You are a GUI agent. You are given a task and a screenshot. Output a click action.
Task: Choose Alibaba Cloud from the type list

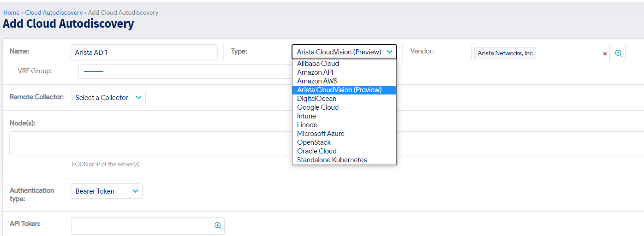coord(344,64)
